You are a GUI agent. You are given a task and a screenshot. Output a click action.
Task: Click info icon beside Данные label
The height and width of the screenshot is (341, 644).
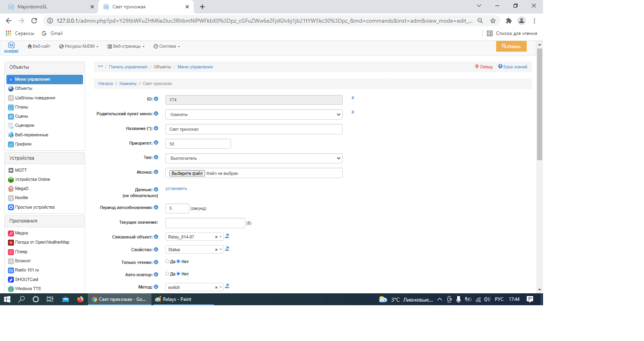pyautogui.click(x=156, y=190)
